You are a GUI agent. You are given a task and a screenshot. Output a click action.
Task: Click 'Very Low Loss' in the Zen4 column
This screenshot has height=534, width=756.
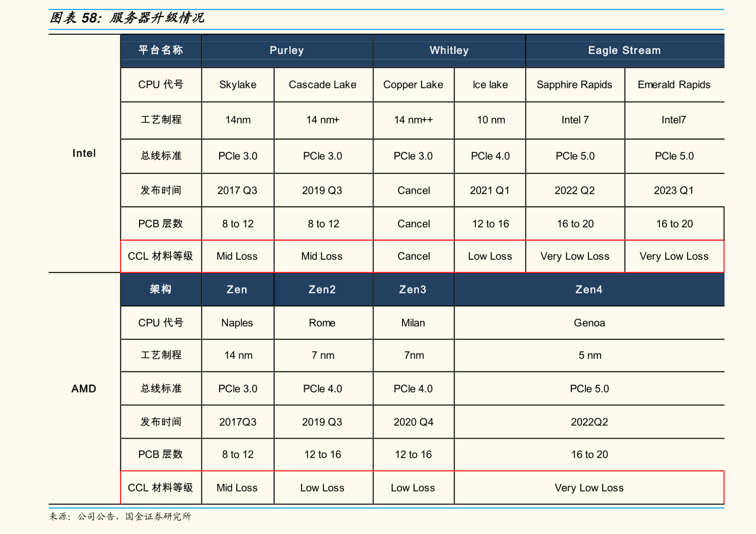coord(589,488)
